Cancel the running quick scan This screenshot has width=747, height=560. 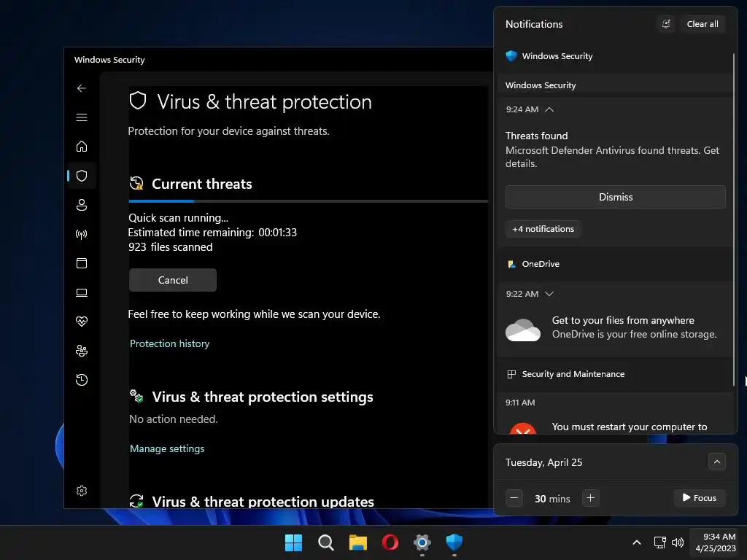[x=172, y=280]
